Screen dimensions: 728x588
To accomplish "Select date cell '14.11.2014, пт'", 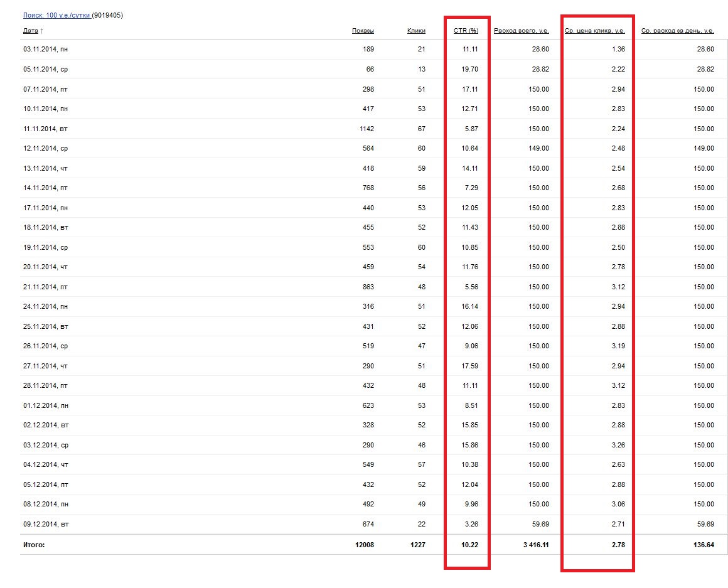I will 45,188.
